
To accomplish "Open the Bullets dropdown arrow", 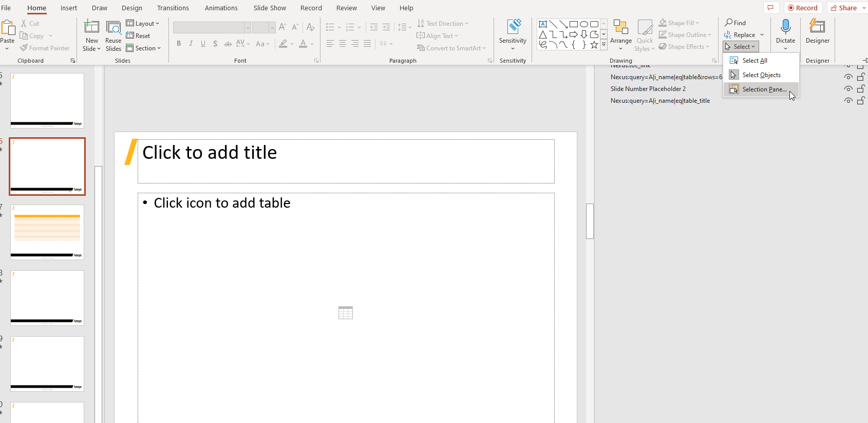I will point(339,27).
